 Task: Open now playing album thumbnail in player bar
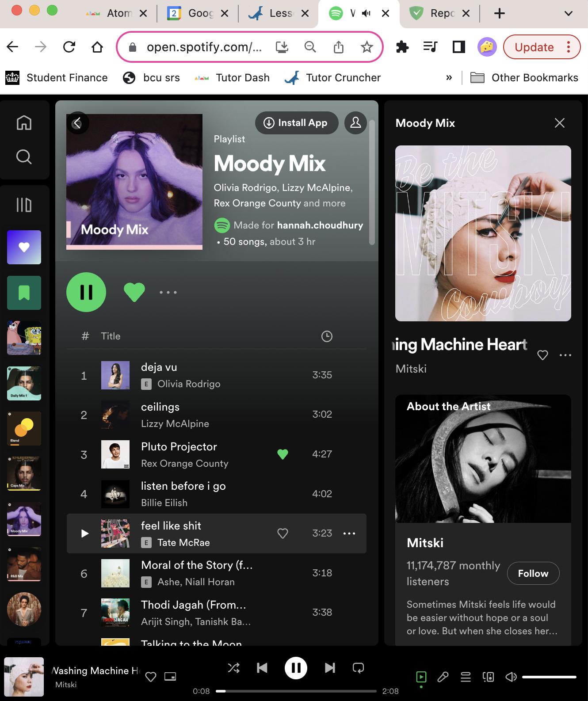[x=24, y=677]
